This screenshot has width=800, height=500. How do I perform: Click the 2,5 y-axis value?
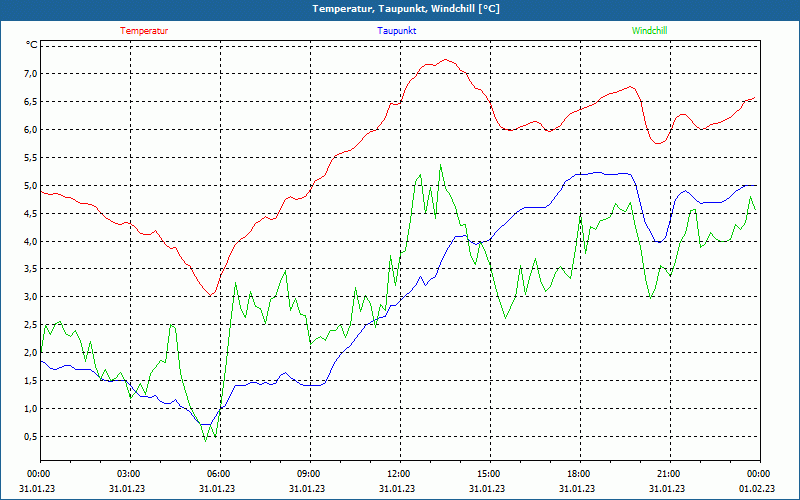(x=31, y=325)
